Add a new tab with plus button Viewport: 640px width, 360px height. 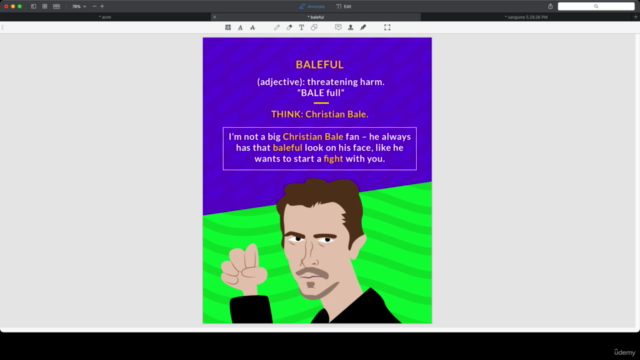pos(636,17)
